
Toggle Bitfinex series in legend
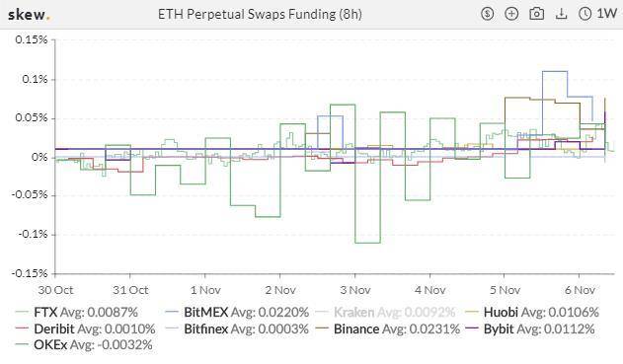(x=237, y=328)
